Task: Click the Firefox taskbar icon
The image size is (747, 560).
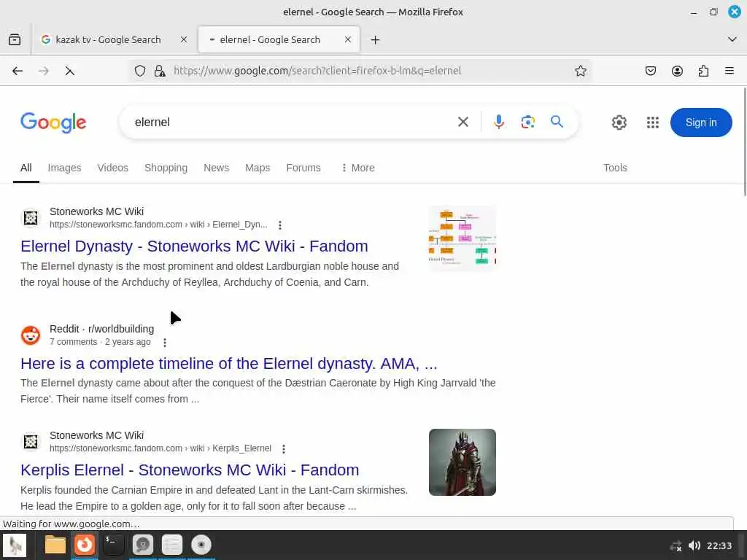Action: (x=85, y=545)
